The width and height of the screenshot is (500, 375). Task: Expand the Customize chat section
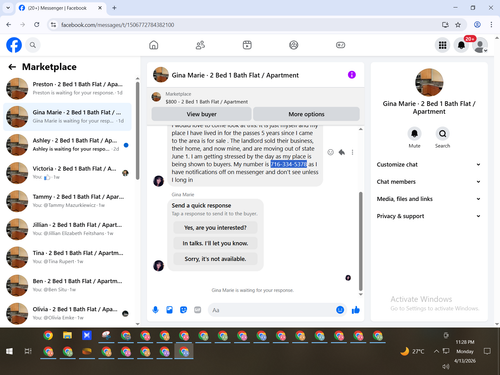[x=429, y=164]
